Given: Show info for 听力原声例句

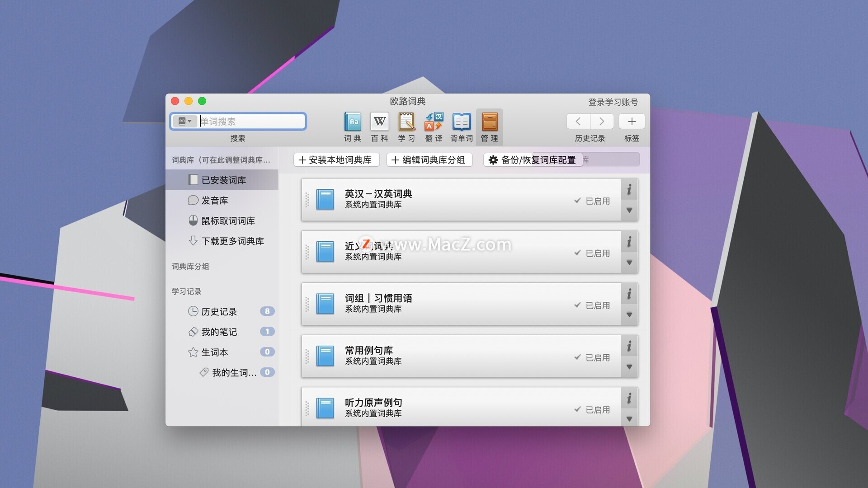Looking at the screenshot, I should 629,399.
